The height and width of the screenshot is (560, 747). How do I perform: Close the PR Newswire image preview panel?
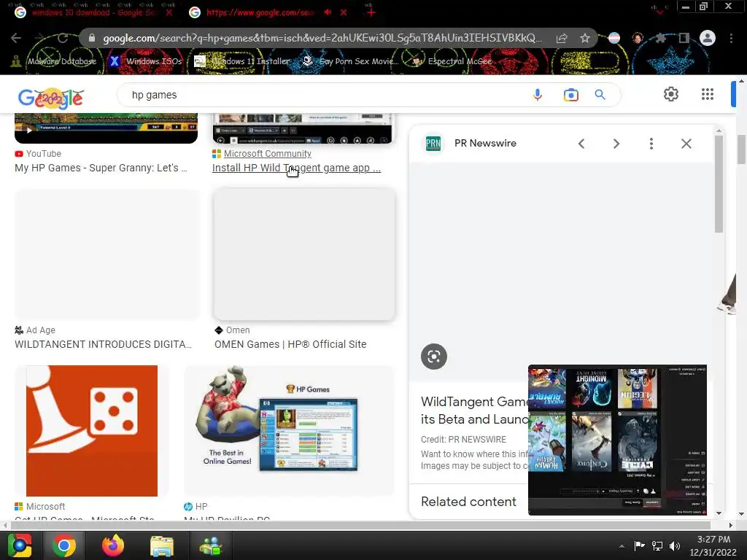[x=686, y=144]
